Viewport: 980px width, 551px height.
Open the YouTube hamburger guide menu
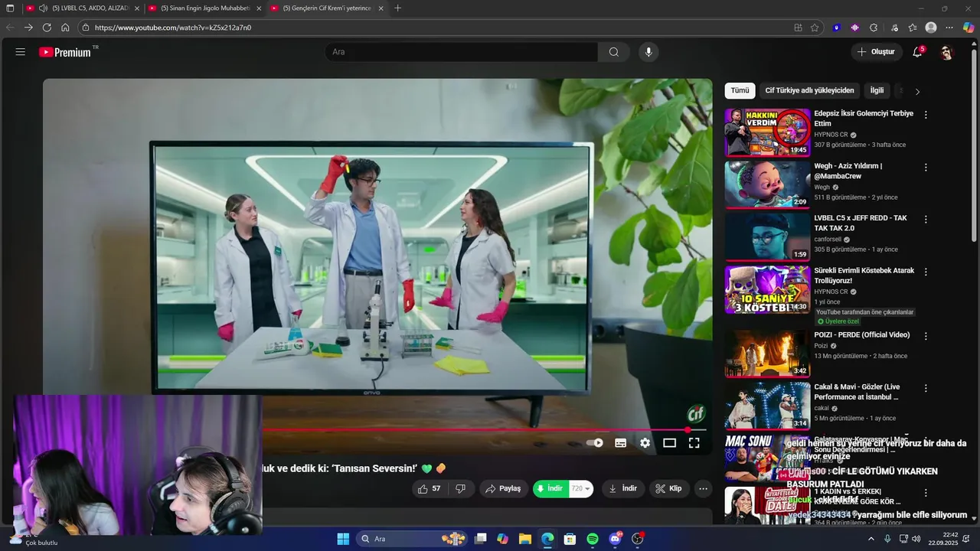(21, 52)
